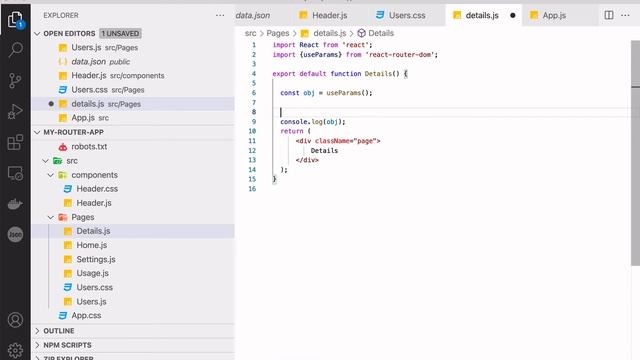Image resolution: width=640 pixels, height=360 pixels.
Task: Open the Search view in activity bar
Action: pos(15,50)
